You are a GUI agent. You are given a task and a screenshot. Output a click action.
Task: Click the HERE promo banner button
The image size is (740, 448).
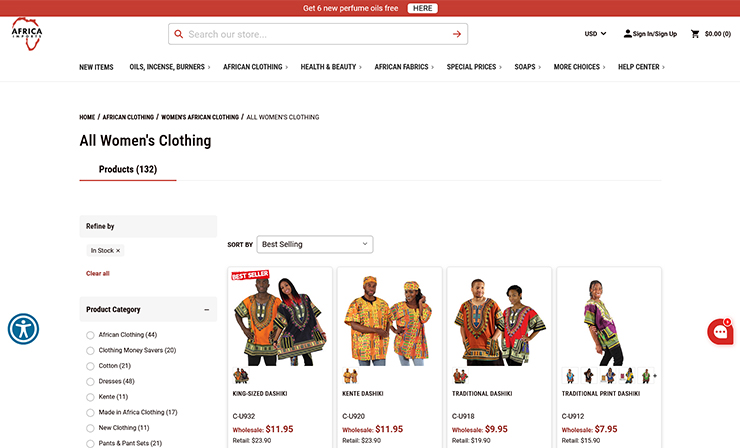(x=422, y=8)
